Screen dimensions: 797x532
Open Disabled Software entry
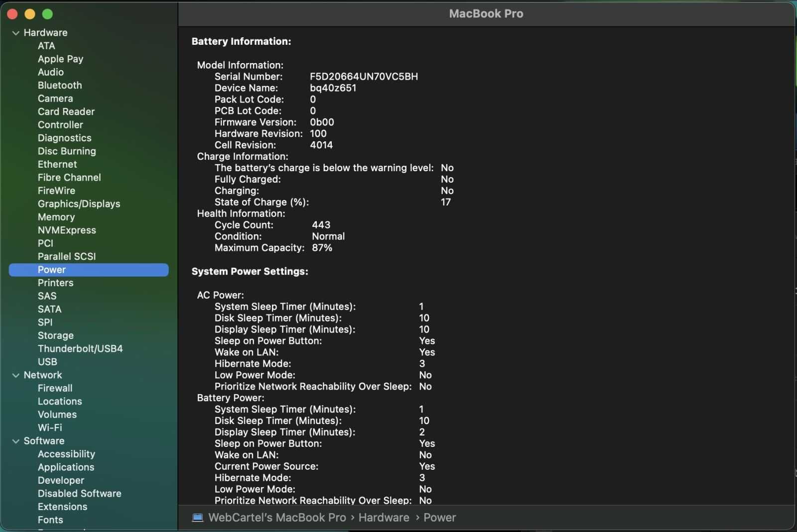pos(80,494)
